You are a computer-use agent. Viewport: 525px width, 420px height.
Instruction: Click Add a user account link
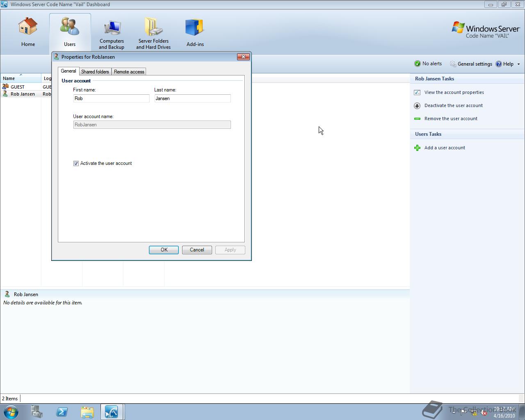[445, 148]
